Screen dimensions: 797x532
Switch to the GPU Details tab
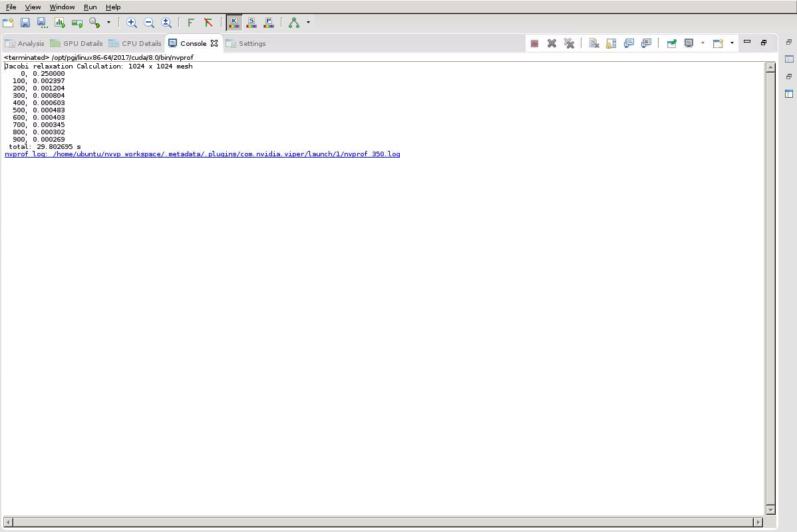(x=77, y=43)
